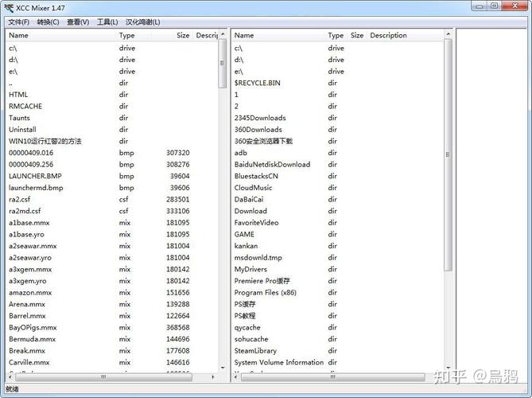The image size is (532, 398).
Task: Open the 查看(V) menu
Action: point(78,21)
